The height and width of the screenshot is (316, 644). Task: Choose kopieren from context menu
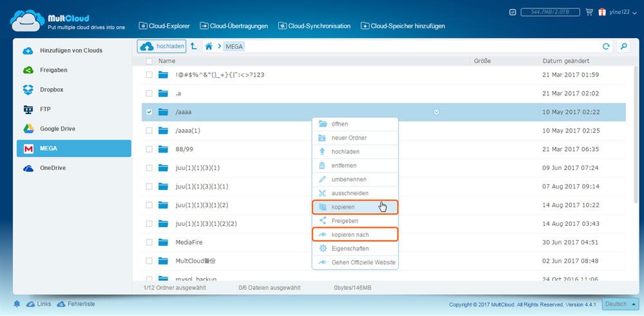pos(355,207)
